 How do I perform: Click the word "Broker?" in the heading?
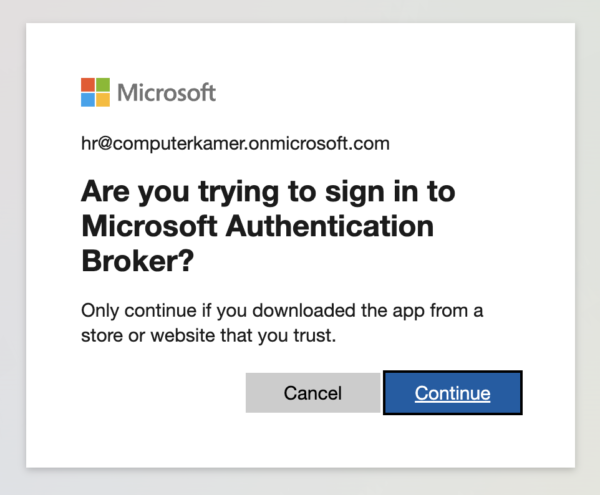click(137, 261)
